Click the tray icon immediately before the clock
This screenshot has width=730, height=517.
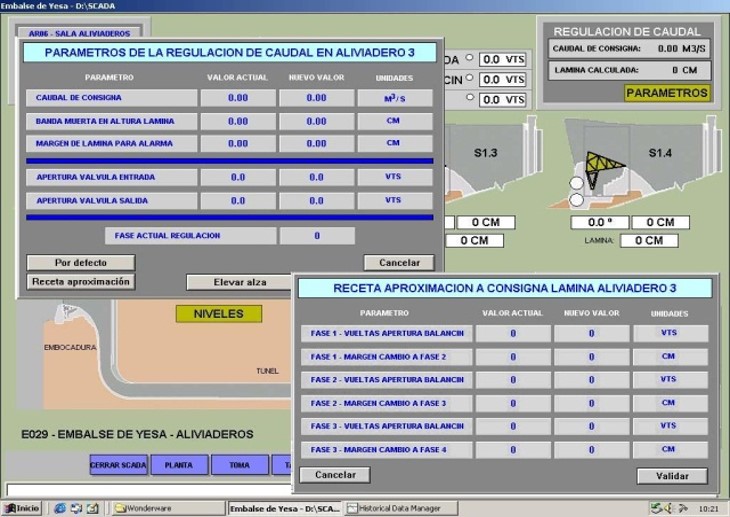[683, 508]
